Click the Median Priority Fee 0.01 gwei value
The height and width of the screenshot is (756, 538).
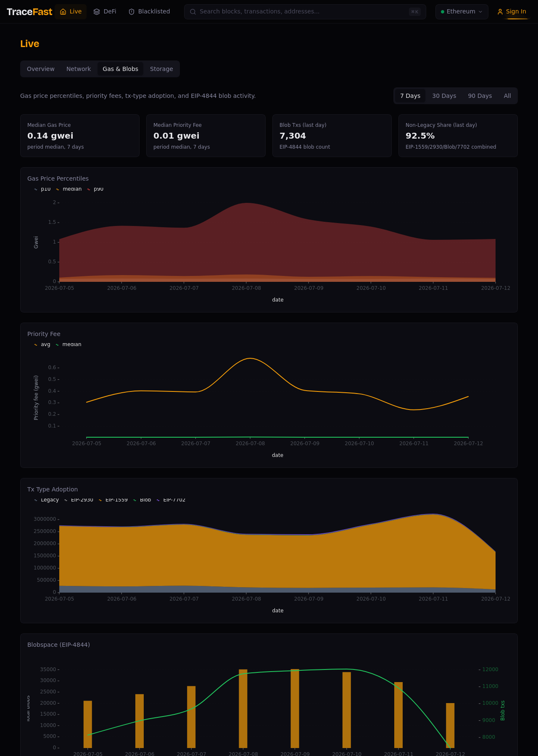177,136
